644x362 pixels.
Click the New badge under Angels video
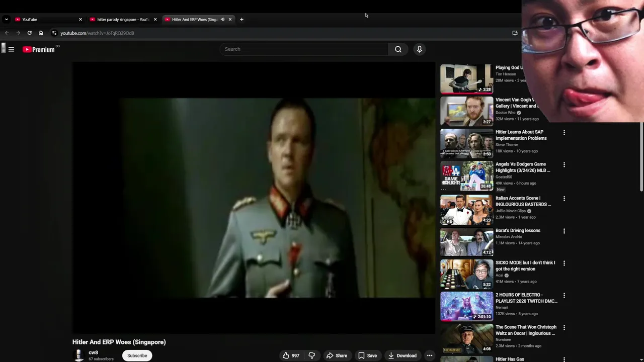[501, 190]
